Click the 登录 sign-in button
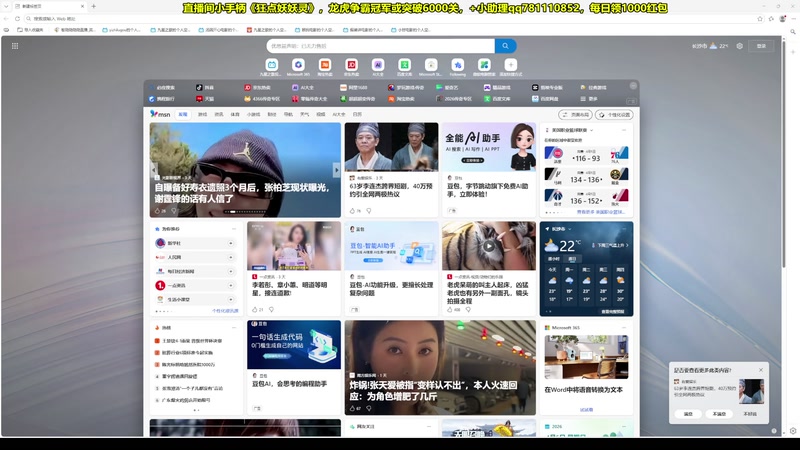 (762, 46)
